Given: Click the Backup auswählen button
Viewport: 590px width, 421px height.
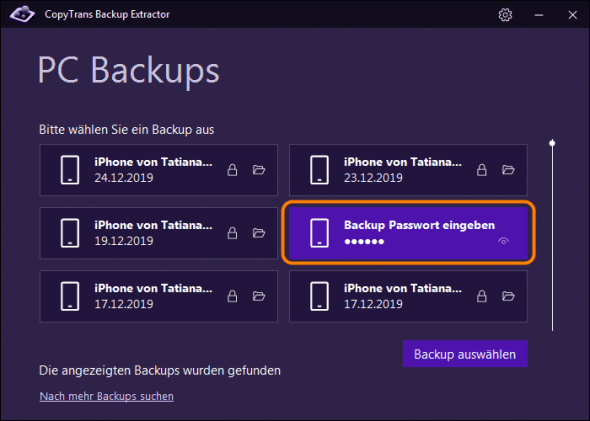Looking at the screenshot, I should point(465,354).
